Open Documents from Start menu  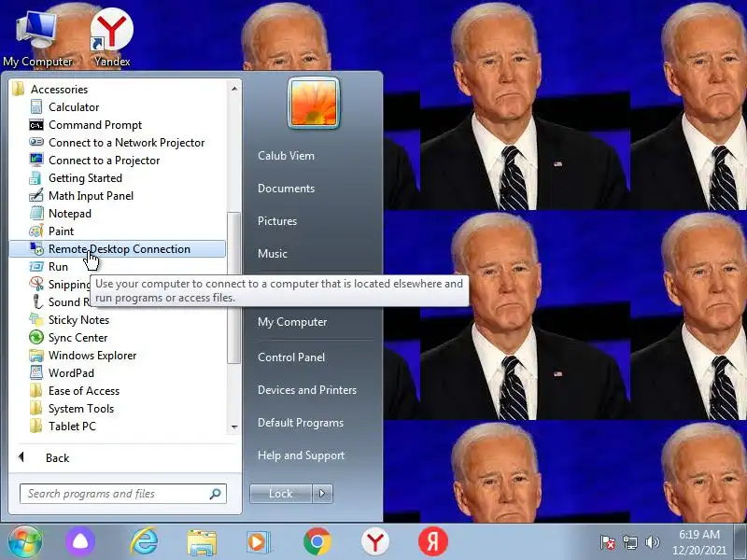coord(286,189)
